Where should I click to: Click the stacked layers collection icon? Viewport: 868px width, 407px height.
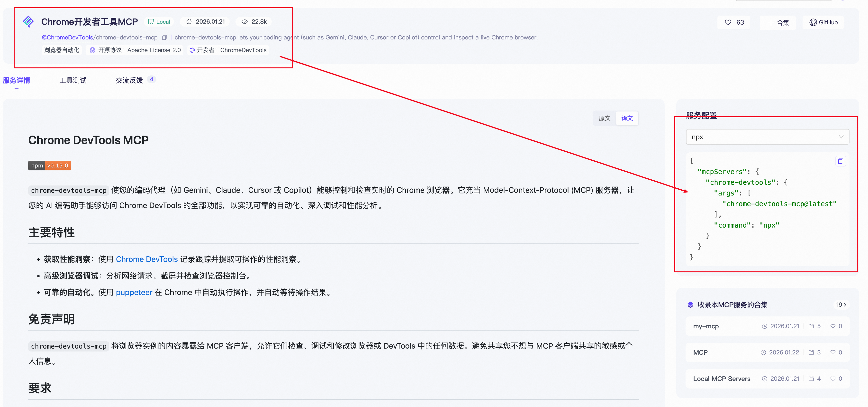[690, 305]
